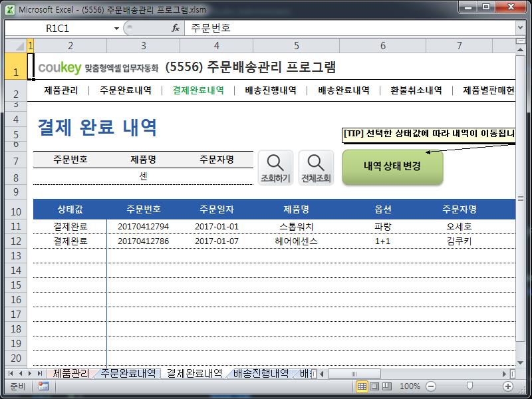Click the empty 주문번호 search cell

pos(70,176)
